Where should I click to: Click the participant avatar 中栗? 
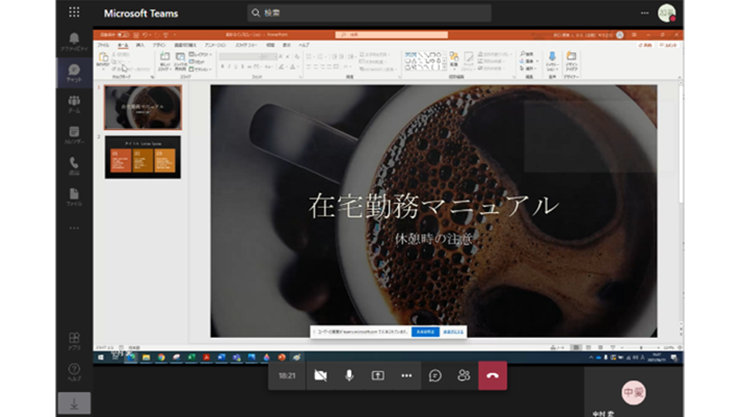tap(633, 392)
